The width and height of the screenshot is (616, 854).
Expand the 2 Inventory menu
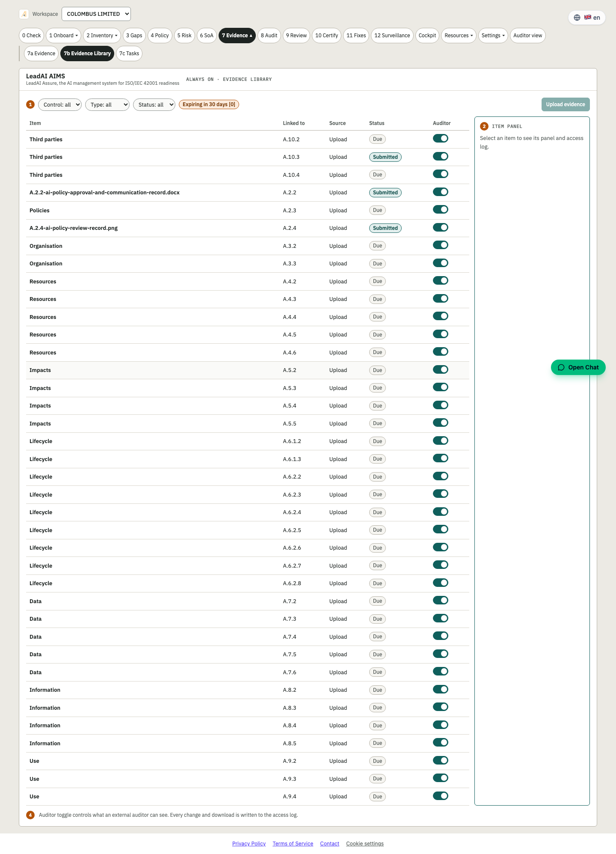coord(102,36)
